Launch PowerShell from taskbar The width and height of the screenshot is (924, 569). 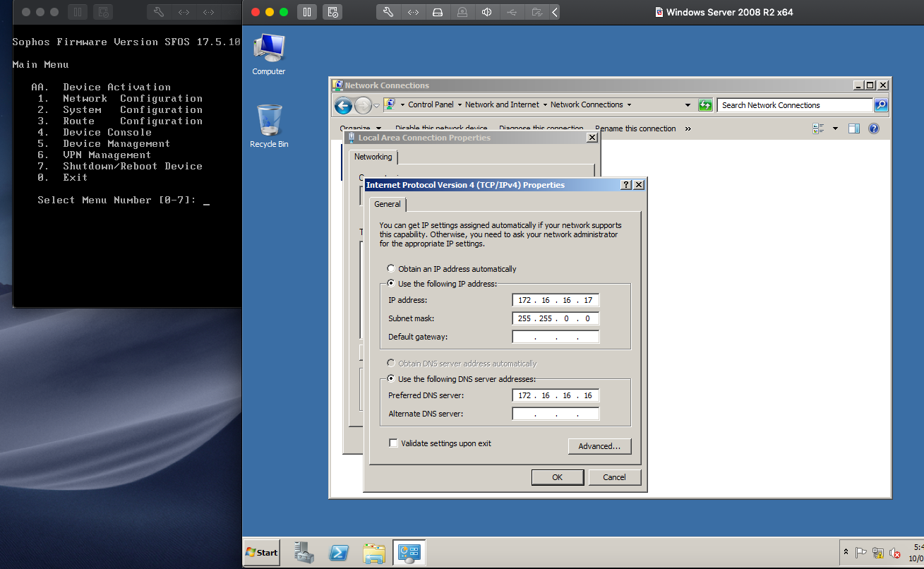coord(340,553)
